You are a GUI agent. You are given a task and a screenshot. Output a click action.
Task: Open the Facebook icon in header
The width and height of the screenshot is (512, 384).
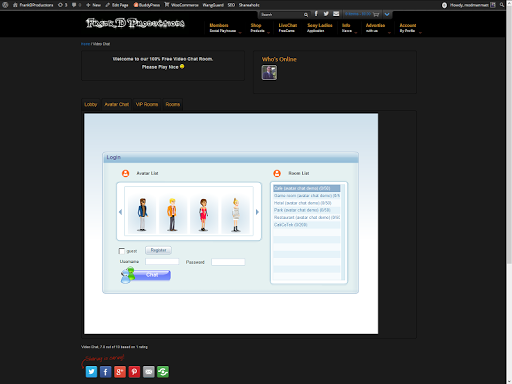pyautogui.click(x=316, y=14)
